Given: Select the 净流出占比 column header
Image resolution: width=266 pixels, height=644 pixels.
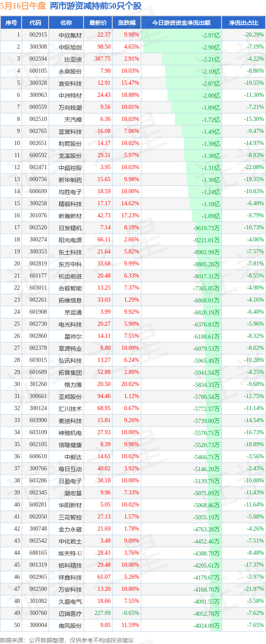Looking at the screenshot, I should pyautogui.click(x=244, y=23).
